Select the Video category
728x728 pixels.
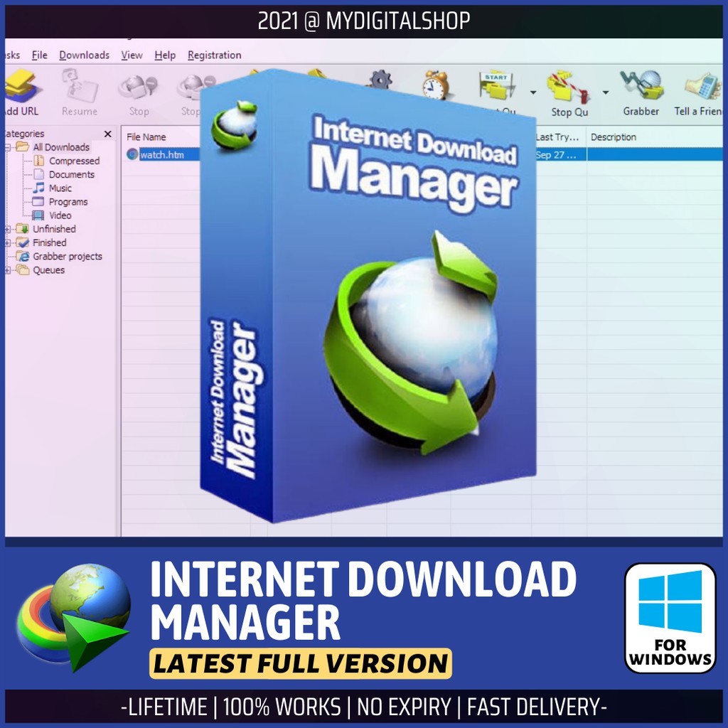click(x=60, y=215)
